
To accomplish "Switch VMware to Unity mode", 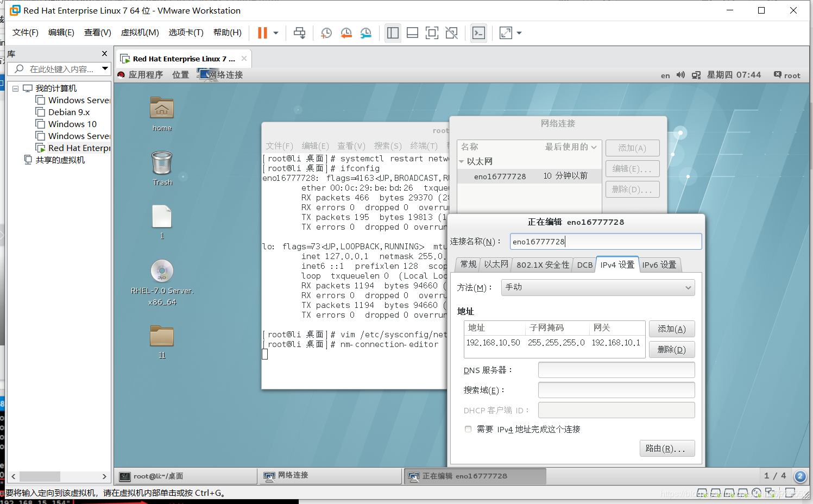I will (451, 33).
